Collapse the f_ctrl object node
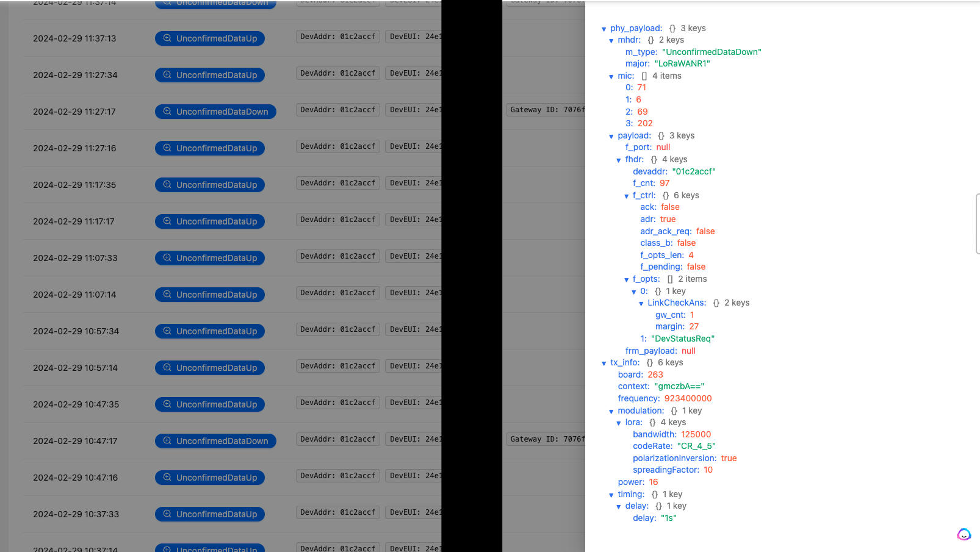The image size is (980, 552). coord(626,196)
